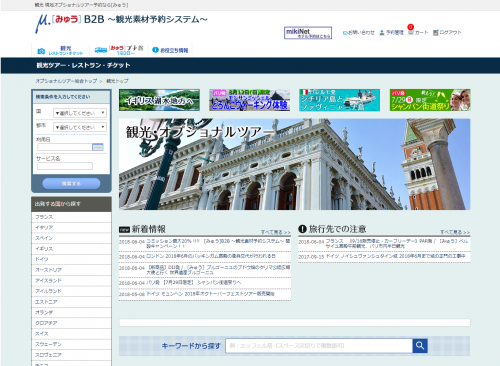The width and height of the screenshot is (500, 366).
Task: Click the blue 検索する button
Action: click(x=71, y=184)
